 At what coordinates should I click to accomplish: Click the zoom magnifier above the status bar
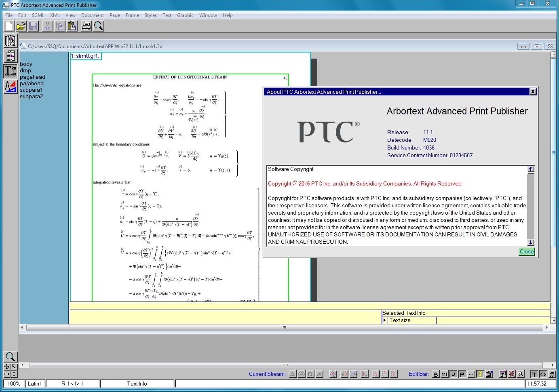point(11,357)
